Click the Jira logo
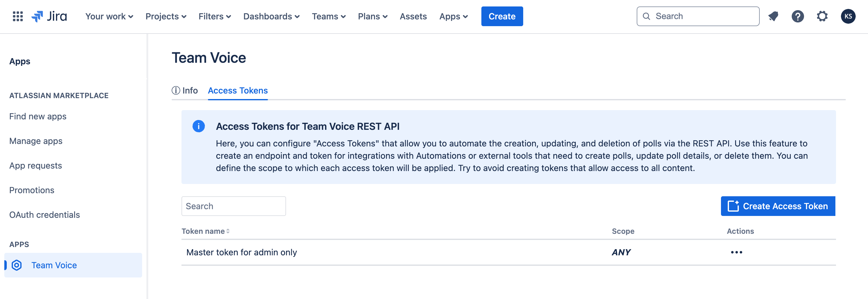Viewport: 868px width, 299px height. [x=49, y=16]
